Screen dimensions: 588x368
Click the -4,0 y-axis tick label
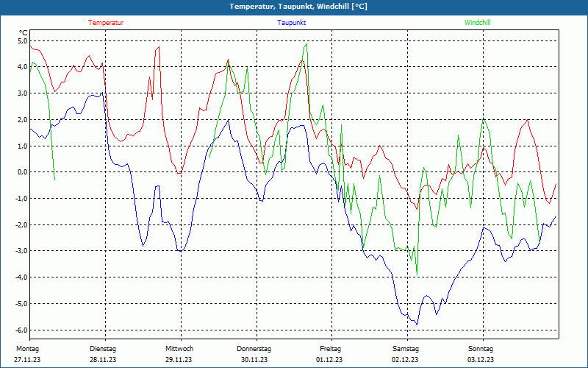pyautogui.click(x=21, y=277)
